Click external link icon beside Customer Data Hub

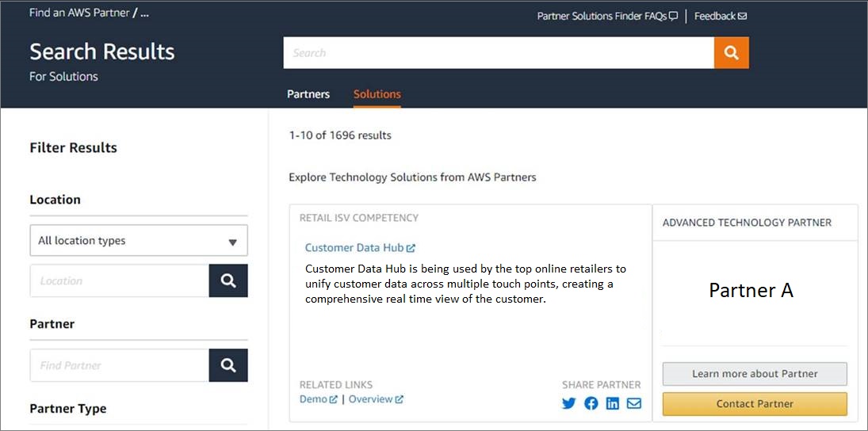click(411, 249)
